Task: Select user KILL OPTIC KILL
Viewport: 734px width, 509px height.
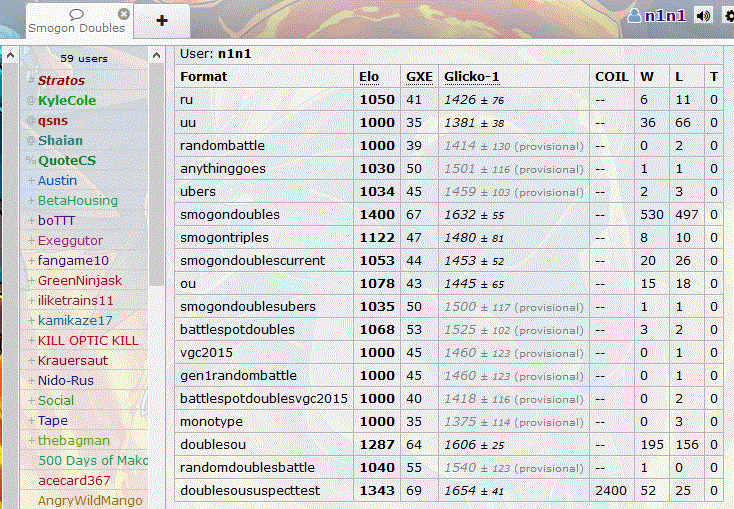Action: (88, 340)
